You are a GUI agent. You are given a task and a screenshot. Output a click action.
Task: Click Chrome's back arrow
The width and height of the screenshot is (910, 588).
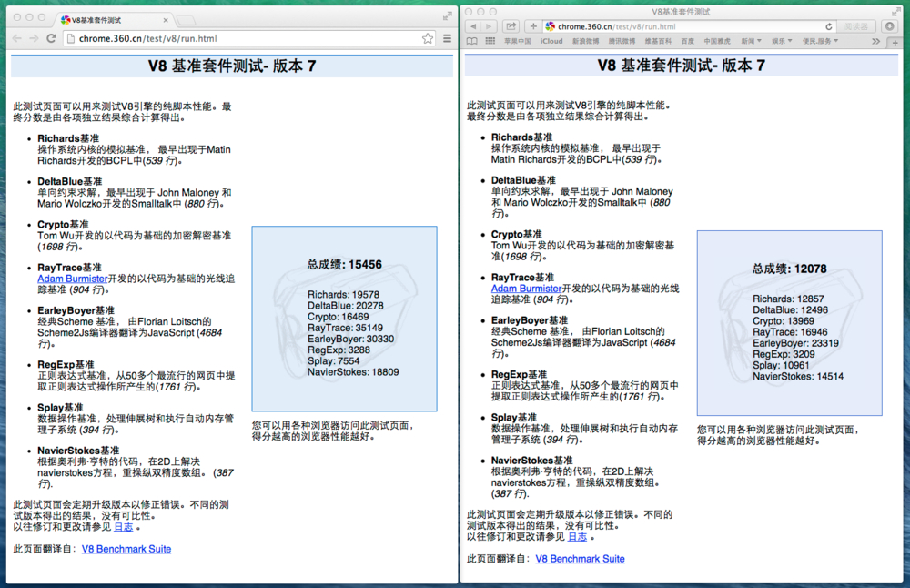16,38
